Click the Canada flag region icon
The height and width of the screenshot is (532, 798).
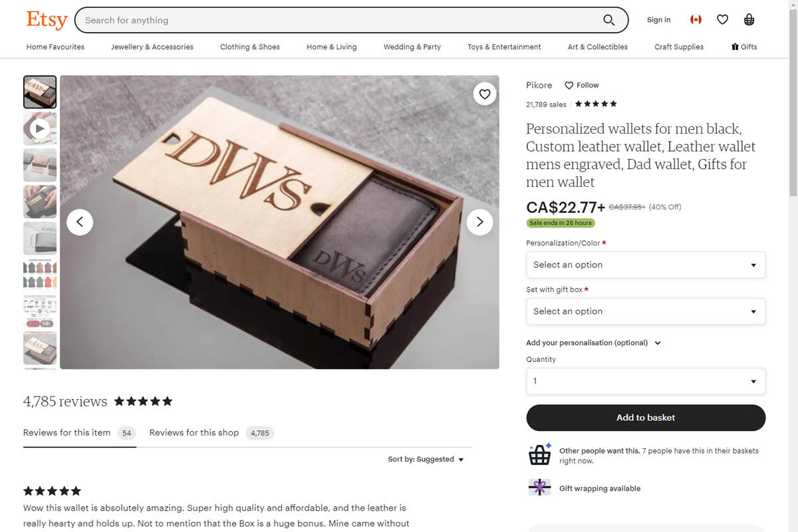(x=696, y=20)
